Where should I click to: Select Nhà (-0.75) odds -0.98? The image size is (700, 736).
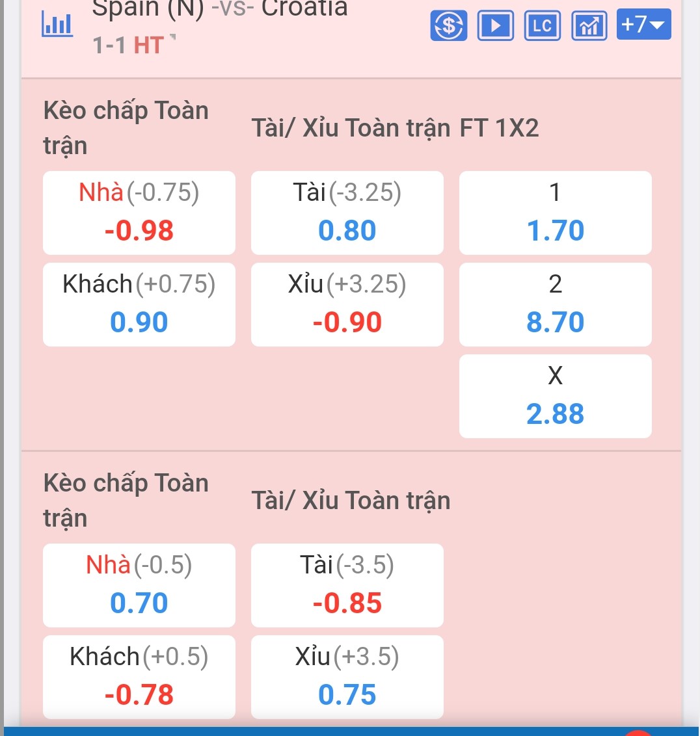[139, 213]
